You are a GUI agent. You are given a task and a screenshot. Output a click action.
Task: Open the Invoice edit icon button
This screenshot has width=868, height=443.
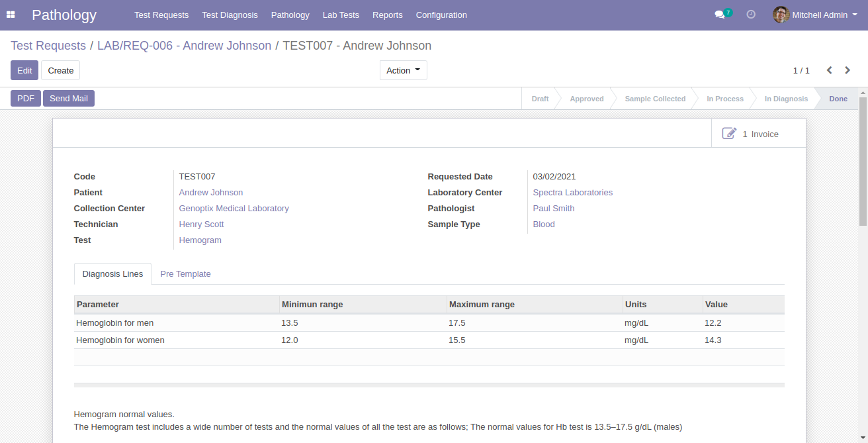729,134
